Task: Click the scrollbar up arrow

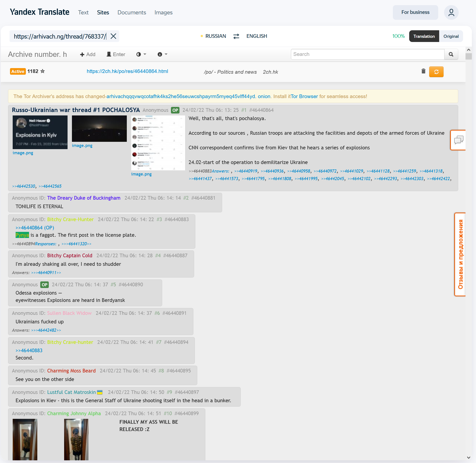Action: pyautogui.click(x=468, y=50)
